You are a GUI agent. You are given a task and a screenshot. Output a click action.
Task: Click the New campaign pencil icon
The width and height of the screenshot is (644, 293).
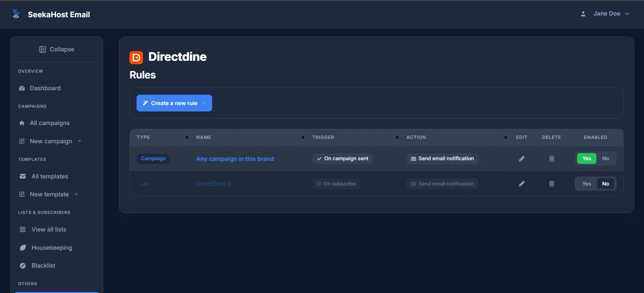[22, 141]
